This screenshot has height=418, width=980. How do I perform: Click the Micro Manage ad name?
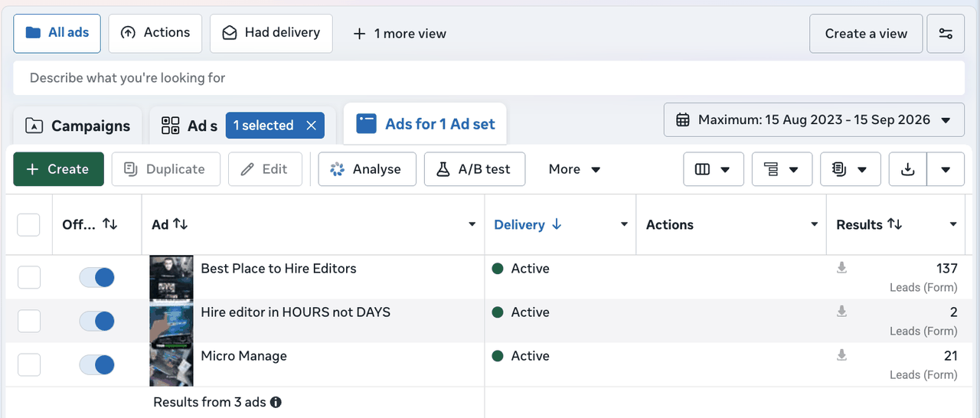[x=243, y=356]
